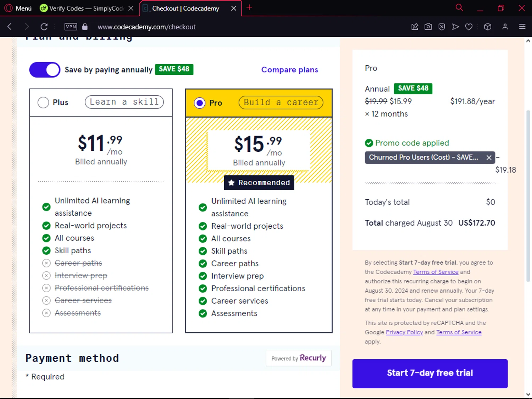Reload the current page
Viewport: 532px width, 399px height.
pos(44,27)
